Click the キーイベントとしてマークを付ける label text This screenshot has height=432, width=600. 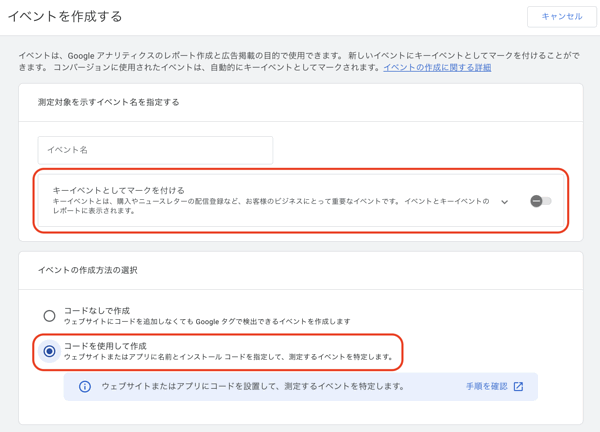tap(119, 190)
